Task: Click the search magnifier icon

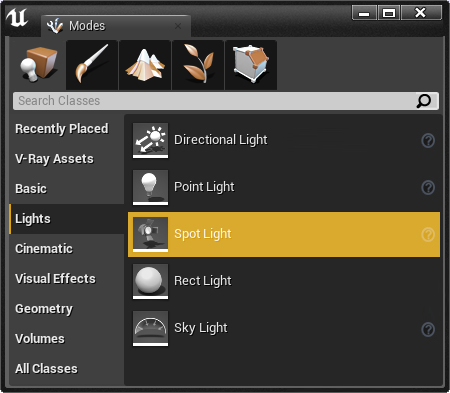Action: tap(423, 101)
